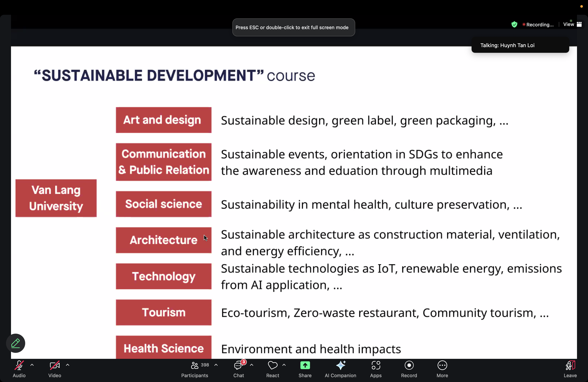The image size is (588, 382).
Task: Expand the Participants options chevron
Action: pyautogui.click(x=216, y=365)
